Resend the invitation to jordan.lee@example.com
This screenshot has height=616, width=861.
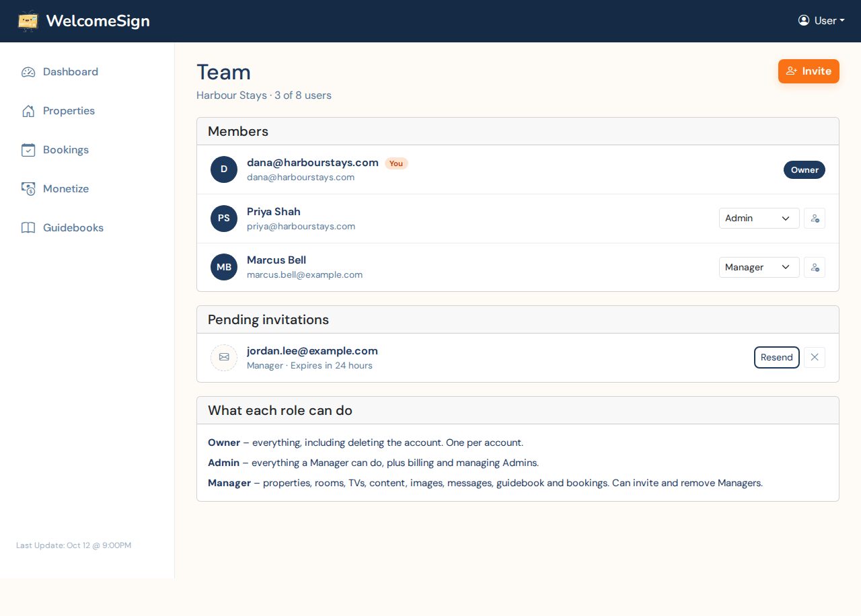pyautogui.click(x=777, y=358)
